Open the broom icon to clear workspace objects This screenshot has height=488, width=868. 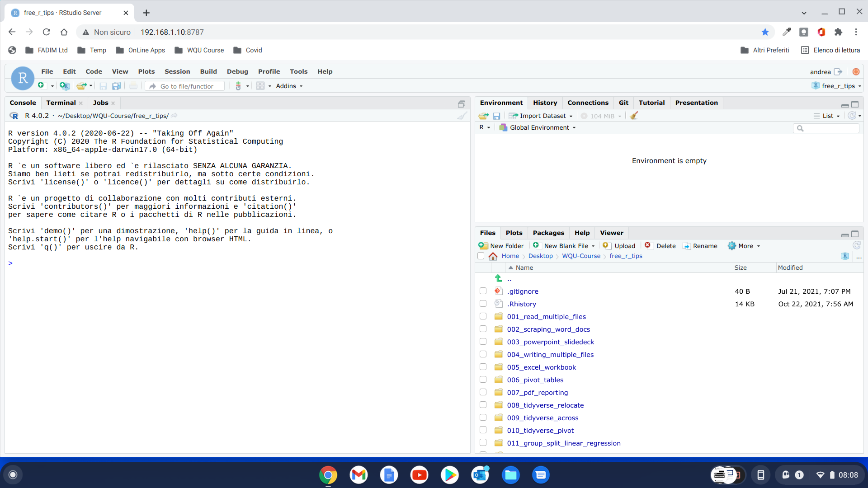pyautogui.click(x=634, y=116)
